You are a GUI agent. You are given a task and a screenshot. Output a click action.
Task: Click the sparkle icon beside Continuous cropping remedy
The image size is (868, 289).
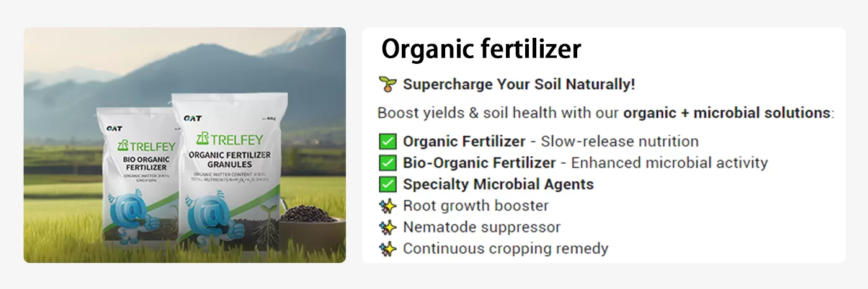pyautogui.click(x=387, y=249)
